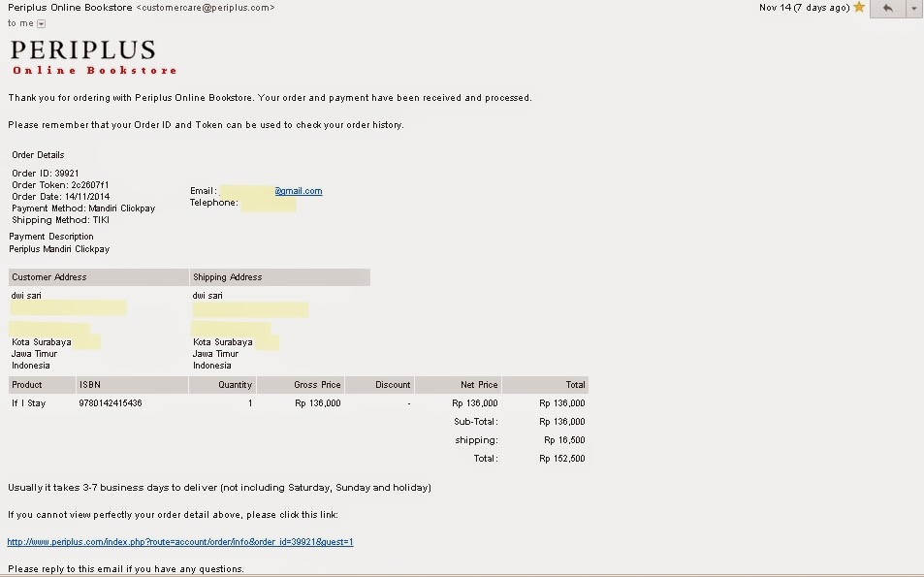Screen dimensions: 924x577
Task: Click the 'Payment Description' label
Action: [x=51, y=237]
